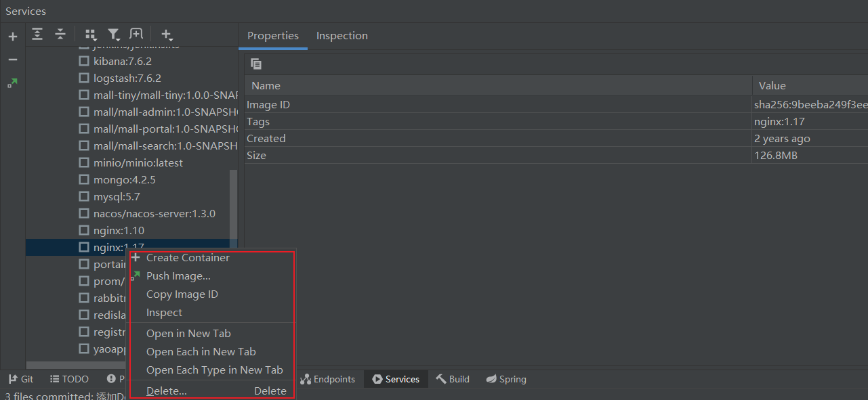Viewport: 868px width, 400px height.
Task: Click the image icon next to minio/minio:latest
Action: [84, 162]
